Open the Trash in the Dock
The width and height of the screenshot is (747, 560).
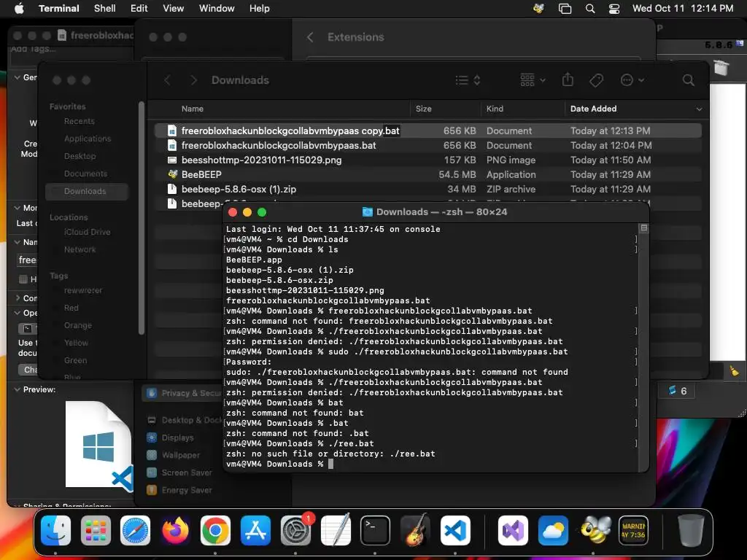pos(691,530)
